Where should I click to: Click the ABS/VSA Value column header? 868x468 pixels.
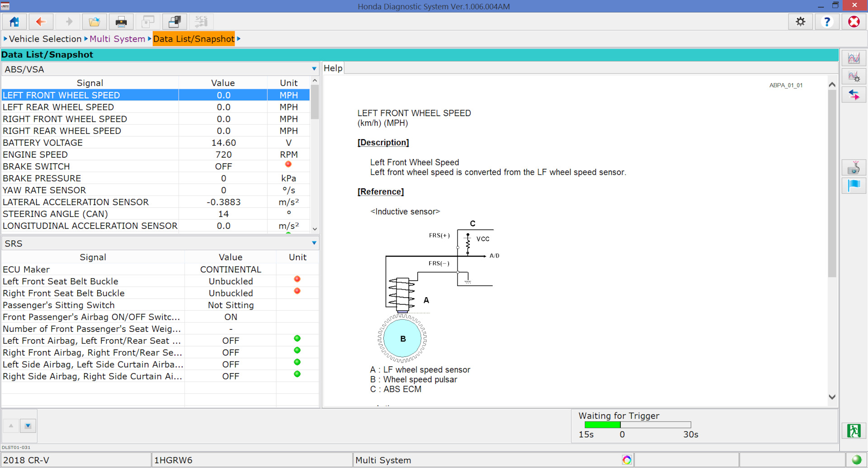point(223,83)
